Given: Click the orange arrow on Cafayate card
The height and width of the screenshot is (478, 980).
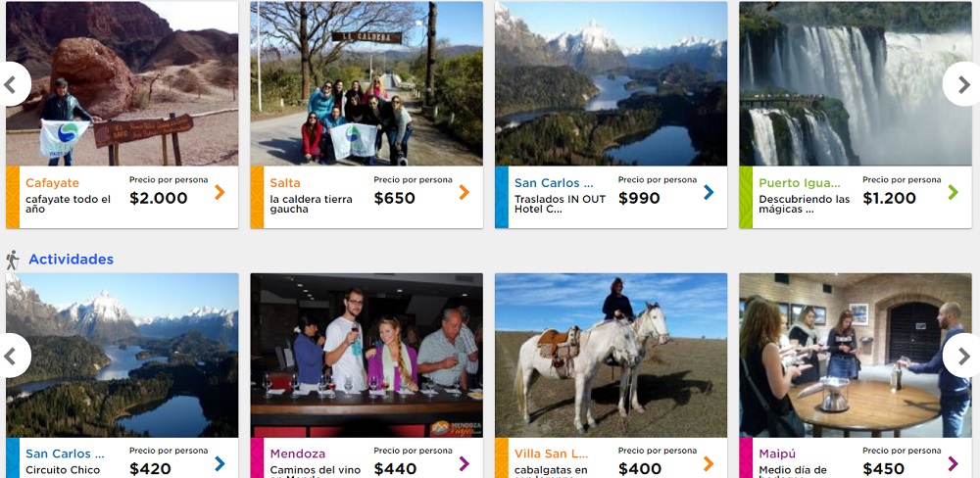Looking at the screenshot, I should tap(220, 193).
